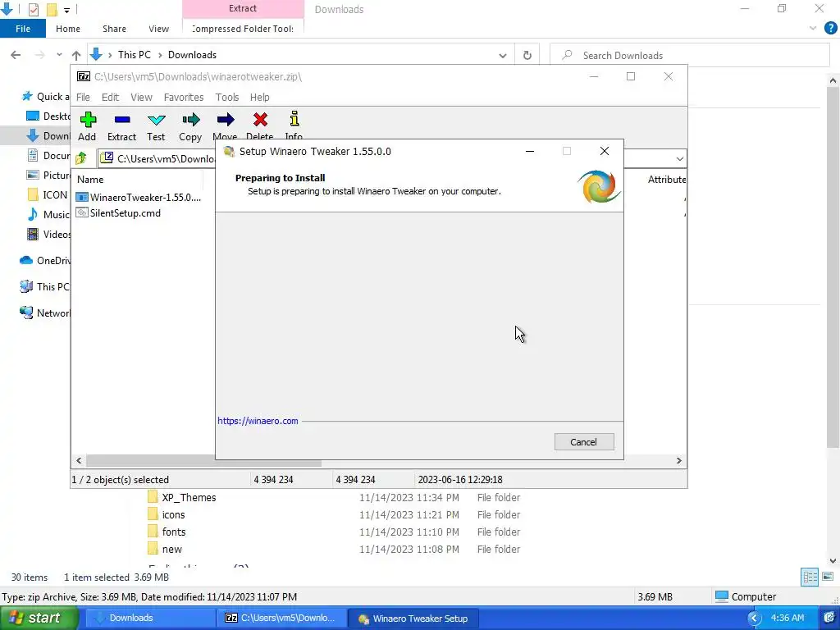Expand the Explorer address bar history dropdown
Screen dimensions: 840x630
(503, 55)
